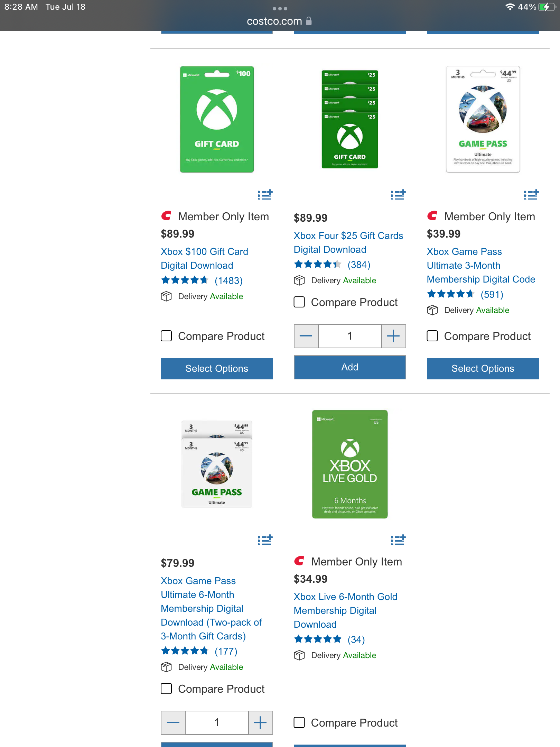Add Xbox $100 Gift Card to list icon

[265, 195]
